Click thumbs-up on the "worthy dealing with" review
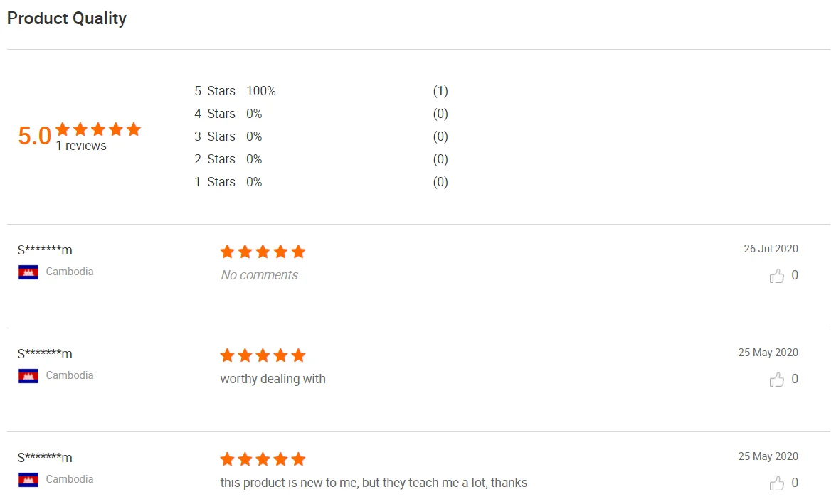The height and width of the screenshot is (504, 836). coord(776,380)
